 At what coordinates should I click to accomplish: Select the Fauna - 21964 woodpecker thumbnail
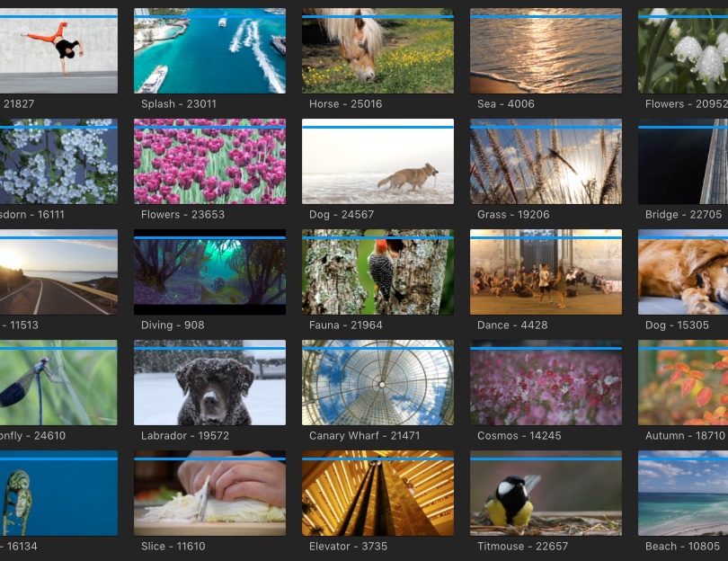(377, 273)
